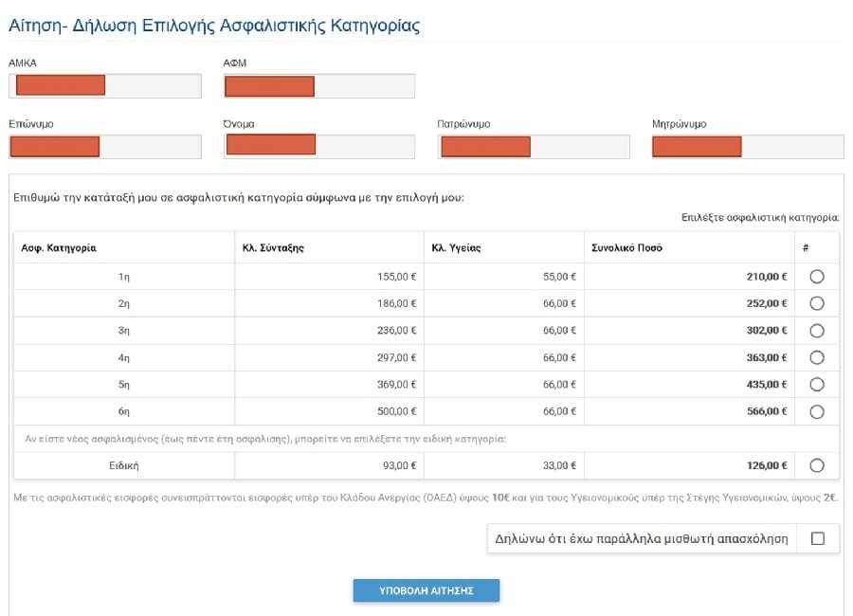Check the parallel salaried employment checkbox

coord(818,538)
